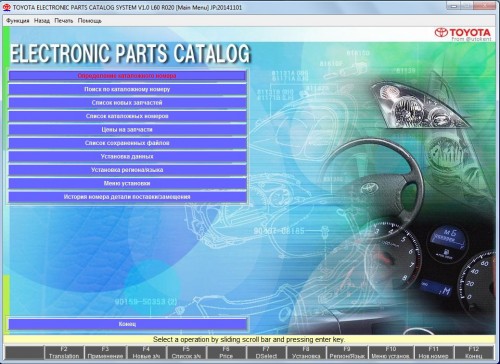The height and width of the screenshot is (364, 500).
Task: Choose Установка данных
Action: [127, 156]
